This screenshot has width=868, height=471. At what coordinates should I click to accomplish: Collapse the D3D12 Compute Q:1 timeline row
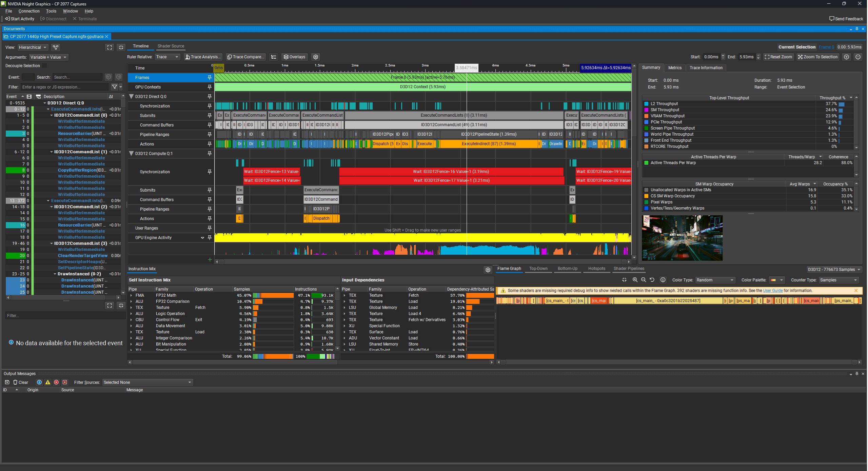pyautogui.click(x=132, y=154)
